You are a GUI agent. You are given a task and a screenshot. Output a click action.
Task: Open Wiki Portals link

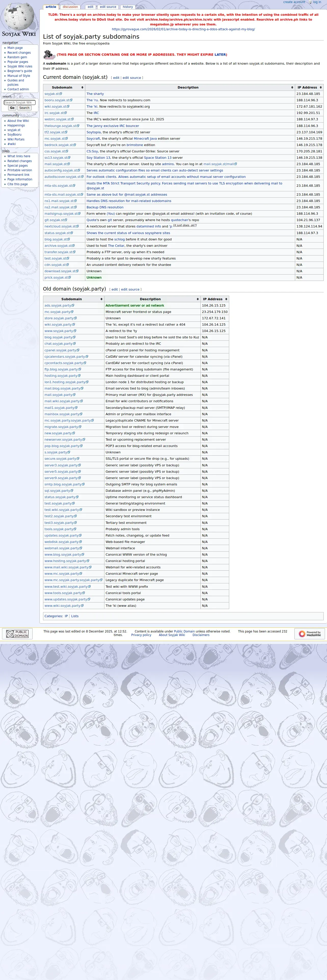[x=16, y=139]
